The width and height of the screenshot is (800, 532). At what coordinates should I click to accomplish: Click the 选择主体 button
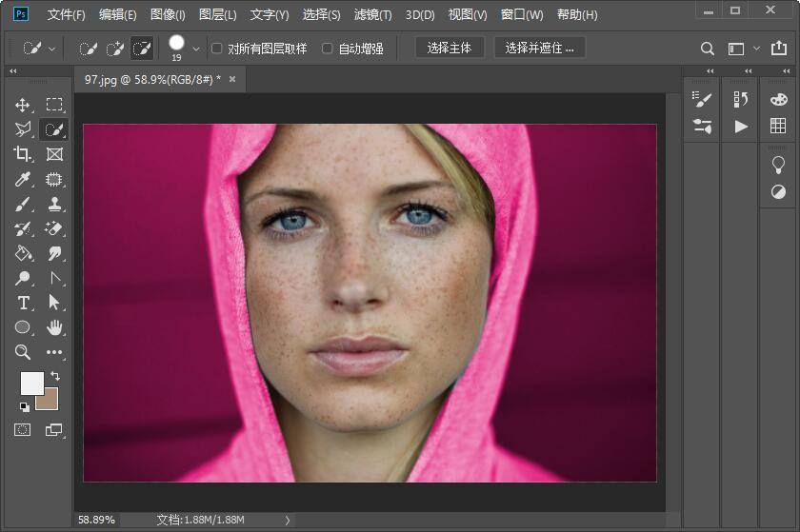click(450, 48)
